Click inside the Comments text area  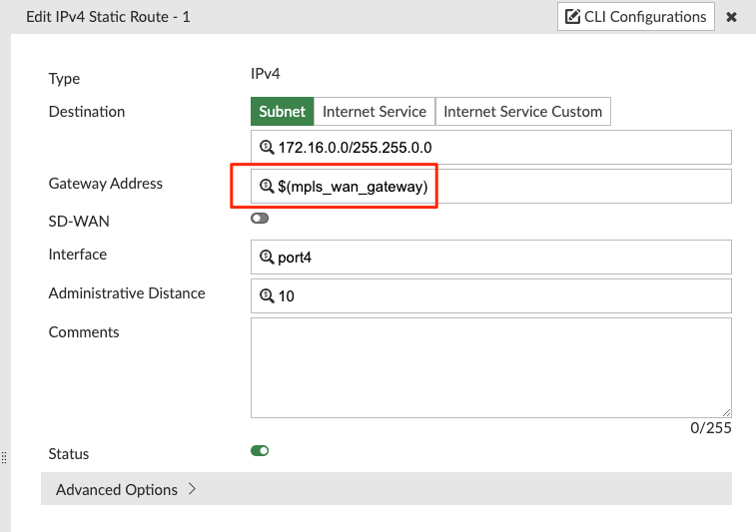(x=490, y=367)
